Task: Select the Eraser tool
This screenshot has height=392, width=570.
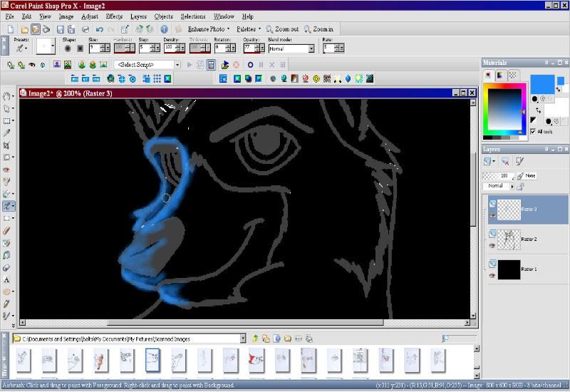Action: (6, 268)
